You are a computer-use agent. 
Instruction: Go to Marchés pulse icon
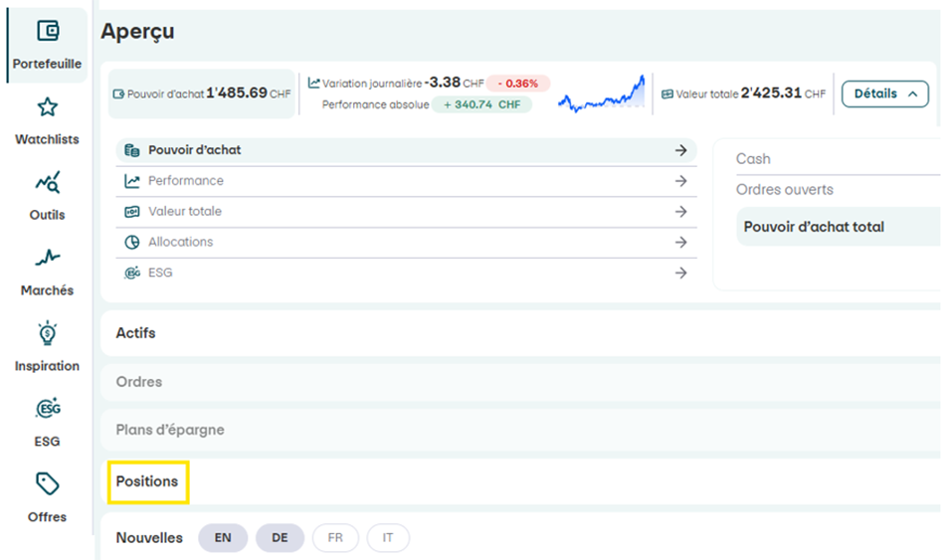click(47, 259)
